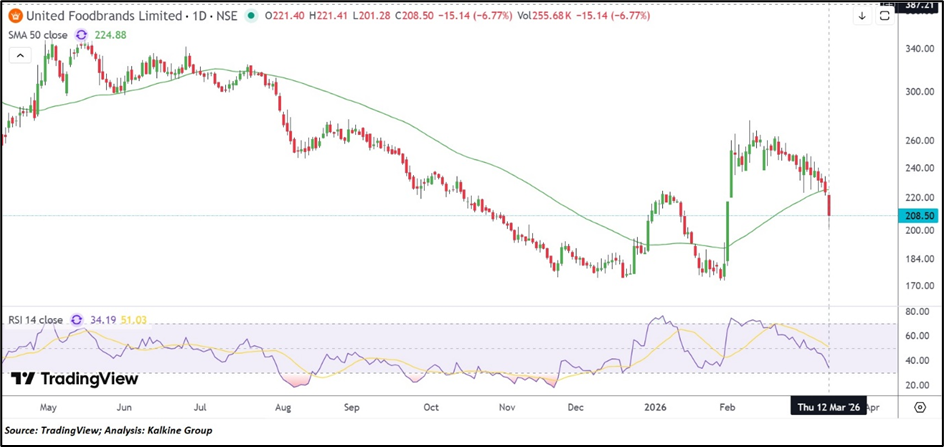Viewport: 944px width, 447px height.
Task: Click the 300.00 level on price axis
Action: pyautogui.click(x=918, y=91)
